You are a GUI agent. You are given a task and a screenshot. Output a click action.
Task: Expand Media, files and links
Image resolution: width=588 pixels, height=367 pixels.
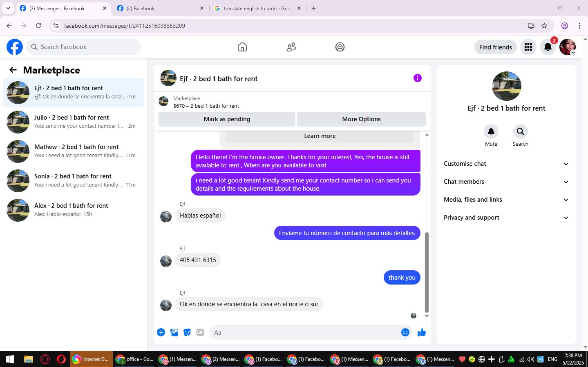(506, 200)
